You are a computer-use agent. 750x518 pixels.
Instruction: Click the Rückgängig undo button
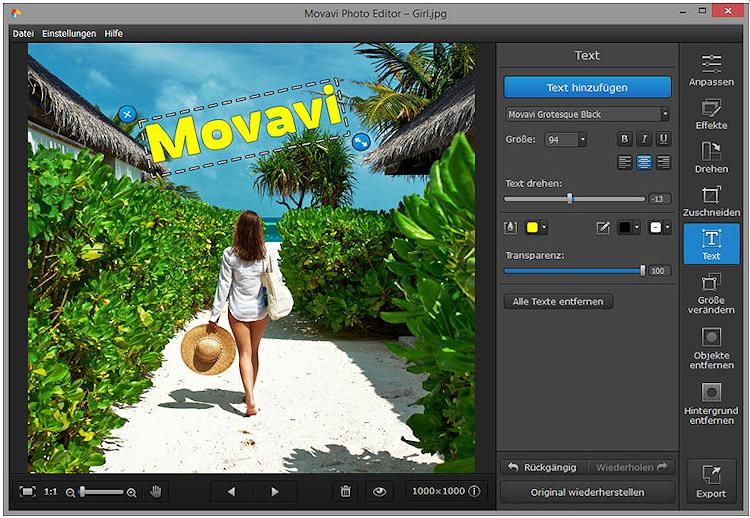coord(543,467)
